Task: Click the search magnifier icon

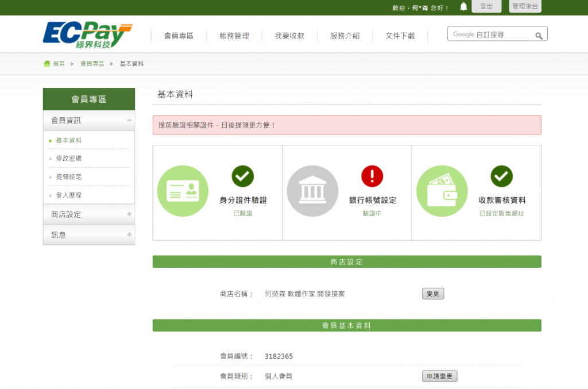Action: tap(539, 36)
